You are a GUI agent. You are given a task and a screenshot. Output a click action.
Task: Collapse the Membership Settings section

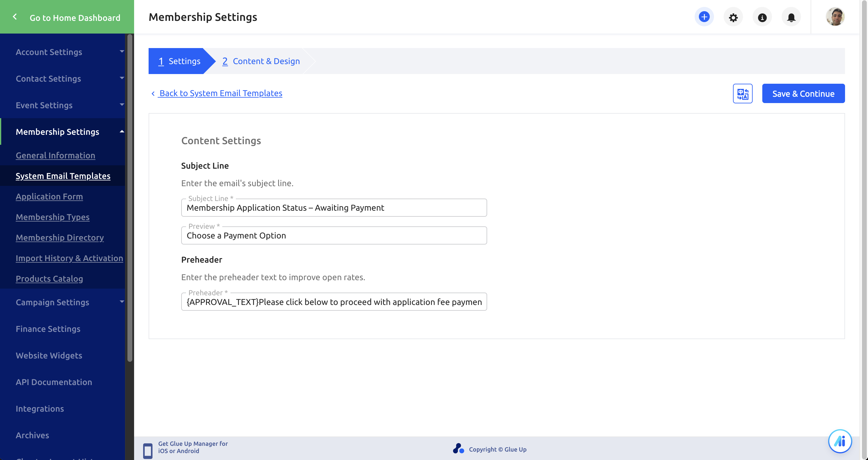[122, 131]
